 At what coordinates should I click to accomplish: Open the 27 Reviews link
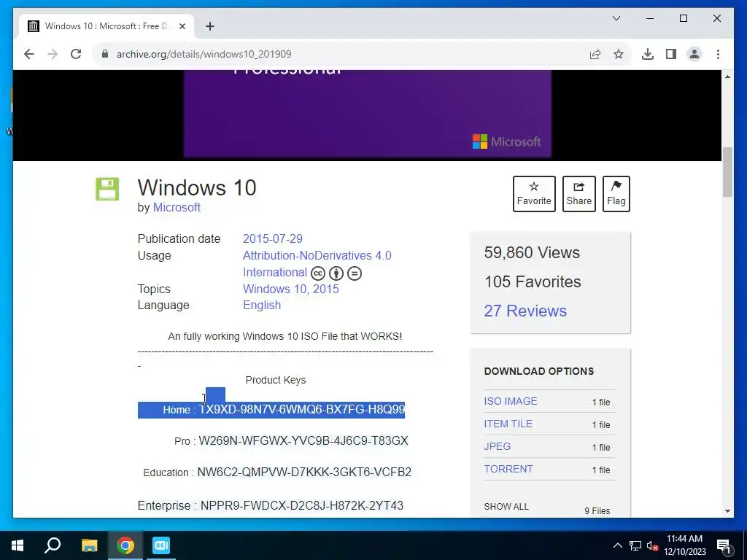[x=525, y=311]
